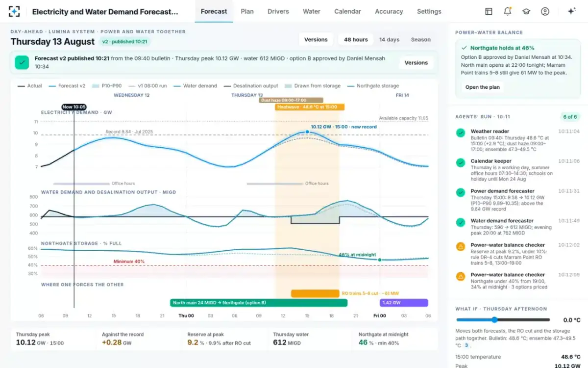Image resolution: width=588 pixels, height=368 pixels.
Task: Open the Settings tab
Action: tap(429, 11)
